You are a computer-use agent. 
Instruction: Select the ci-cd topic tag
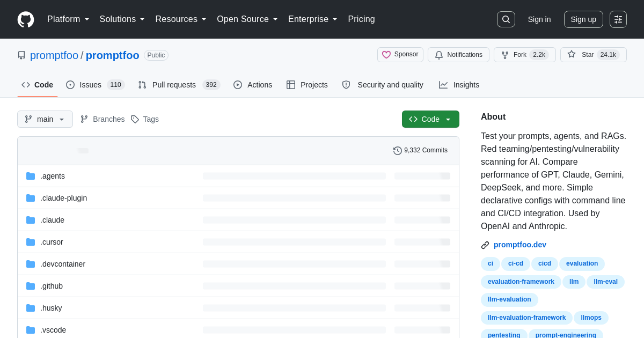point(516,263)
